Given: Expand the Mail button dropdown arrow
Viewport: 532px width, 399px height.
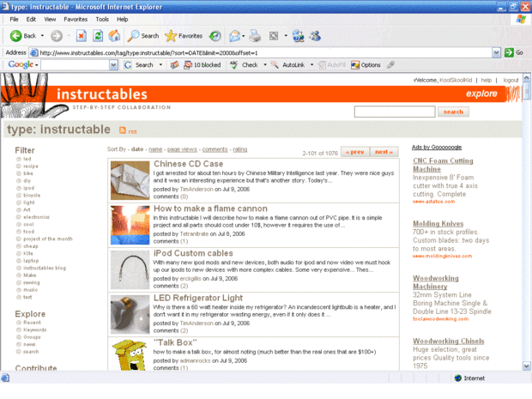Looking at the screenshot, I should tap(244, 36).
